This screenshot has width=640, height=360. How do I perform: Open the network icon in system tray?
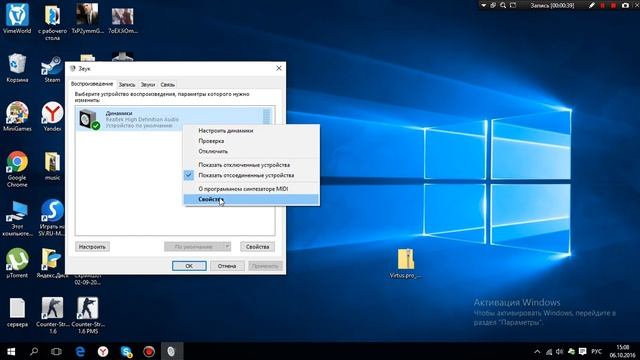point(549,351)
